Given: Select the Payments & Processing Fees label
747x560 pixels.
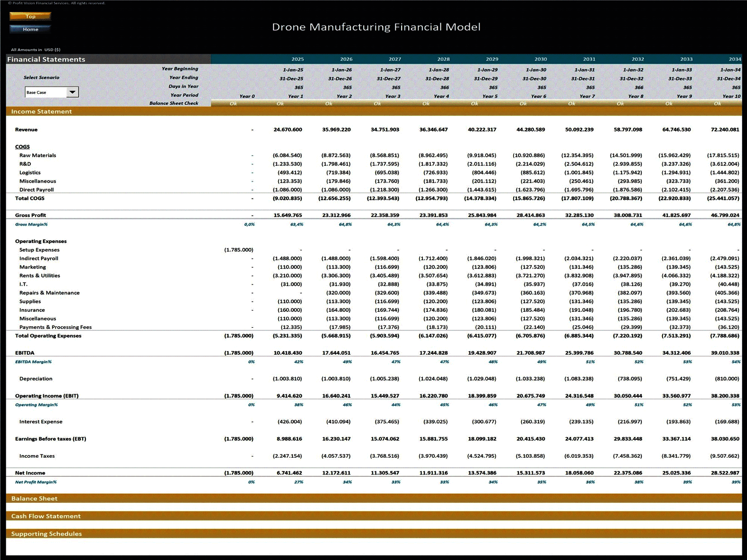Looking at the screenshot, I should click(56, 327).
